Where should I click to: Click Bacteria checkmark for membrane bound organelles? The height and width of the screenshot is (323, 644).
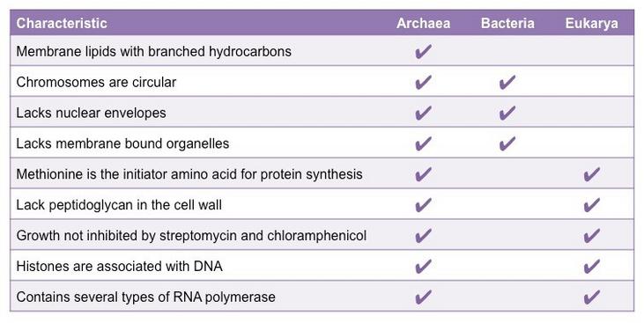(x=507, y=143)
